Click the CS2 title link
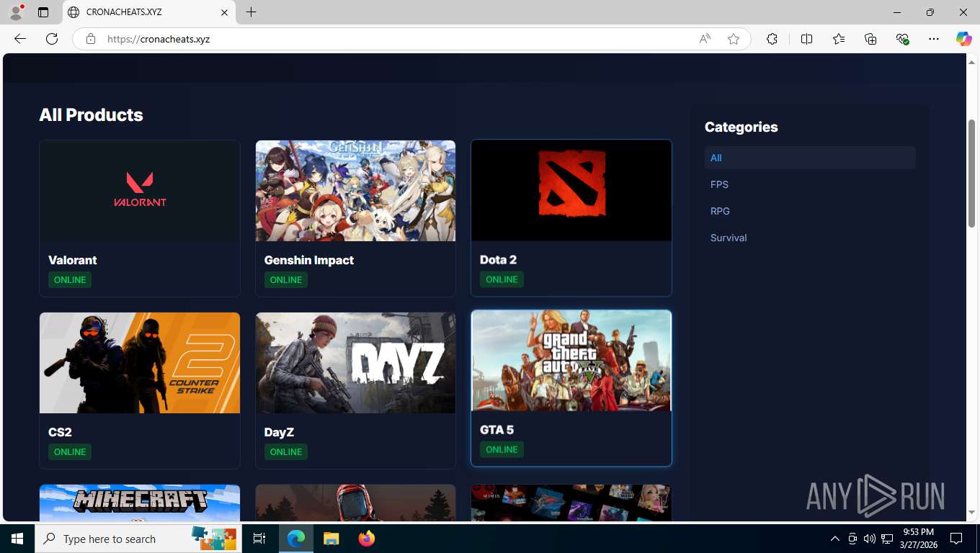980x553 pixels. click(x=60, y=432)
